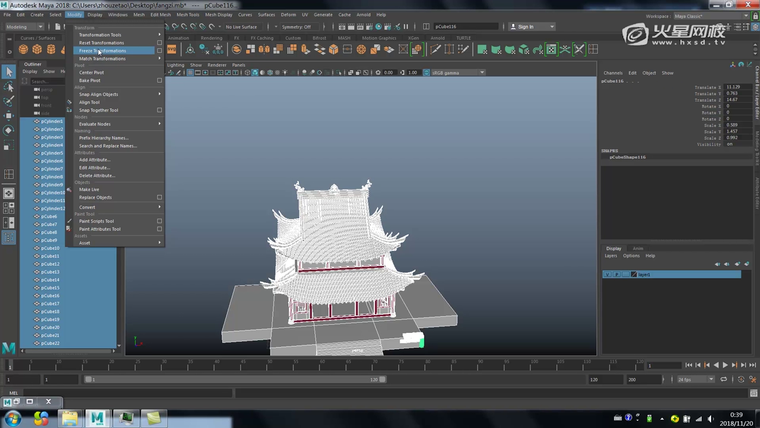Choose Freeze Transformations menu entry
Viewport: 760px width, 428px height.
click(x=103, y=50)
